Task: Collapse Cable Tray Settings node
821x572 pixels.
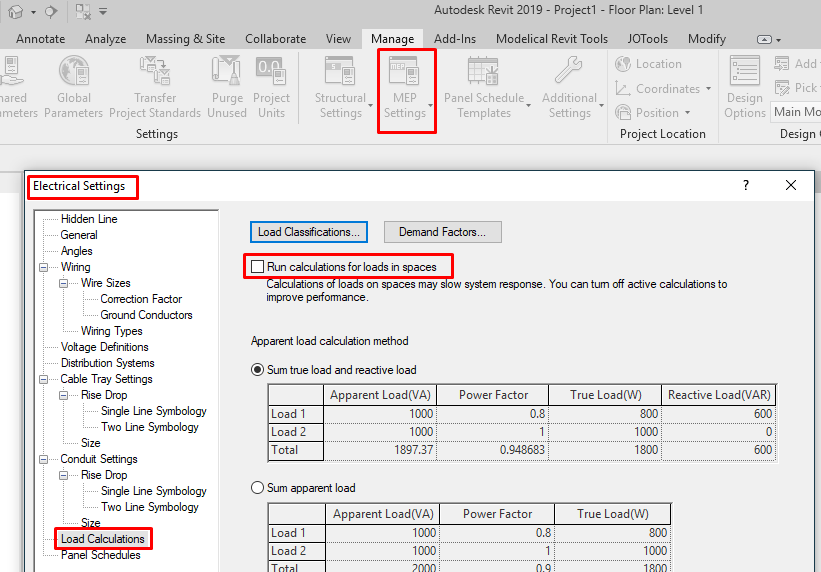Action: (43, 379)
